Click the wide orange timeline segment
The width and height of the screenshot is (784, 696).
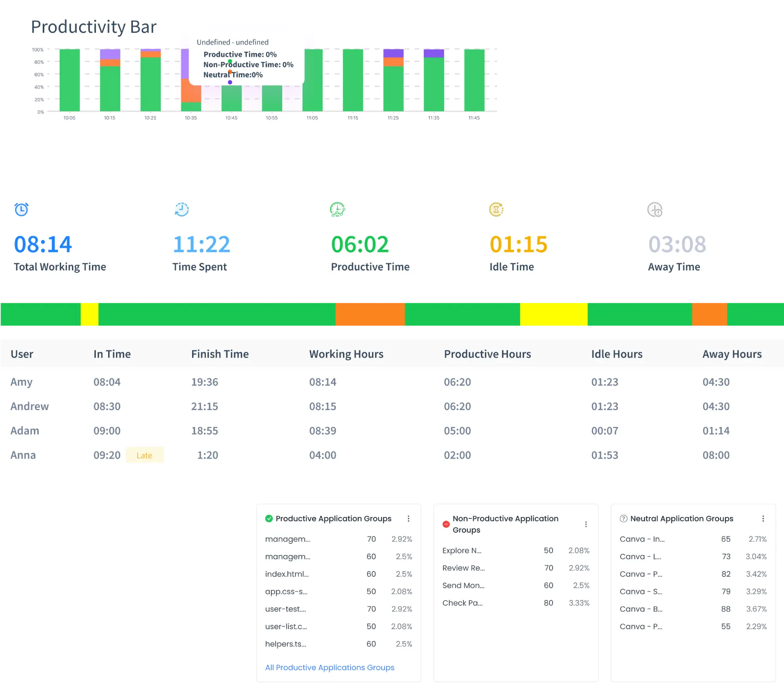(370, 314)
